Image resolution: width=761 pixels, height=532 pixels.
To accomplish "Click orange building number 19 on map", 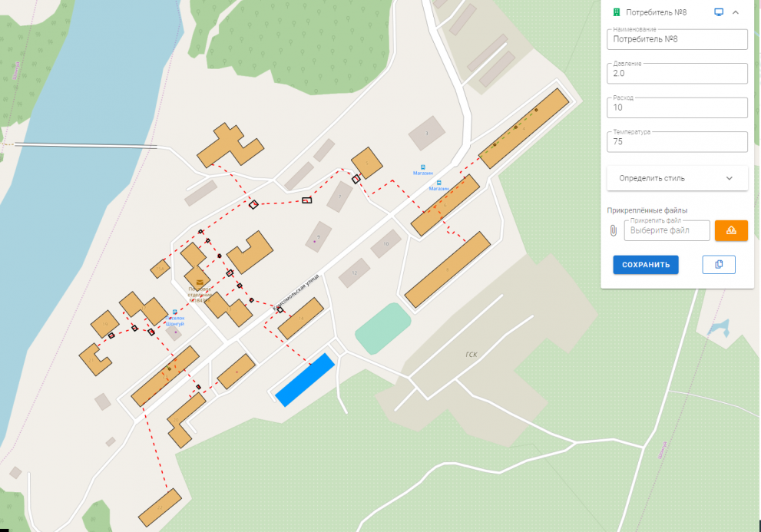I will click(x=104, y=323).
